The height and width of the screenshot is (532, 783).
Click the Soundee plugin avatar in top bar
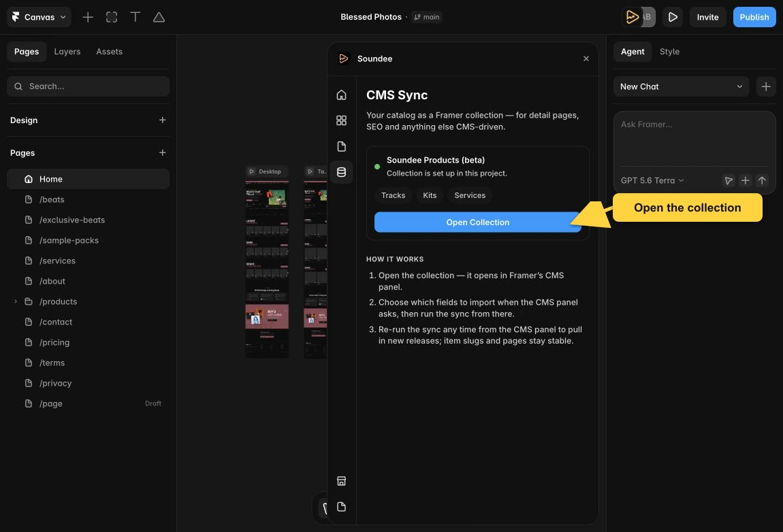coord(633,17)
